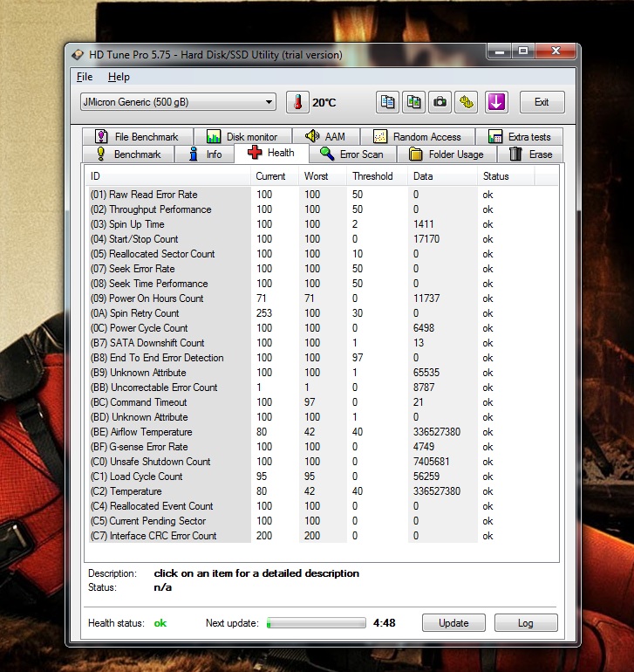Click the Update button
The width and height of the screenshot is (634, 672).
453,623
